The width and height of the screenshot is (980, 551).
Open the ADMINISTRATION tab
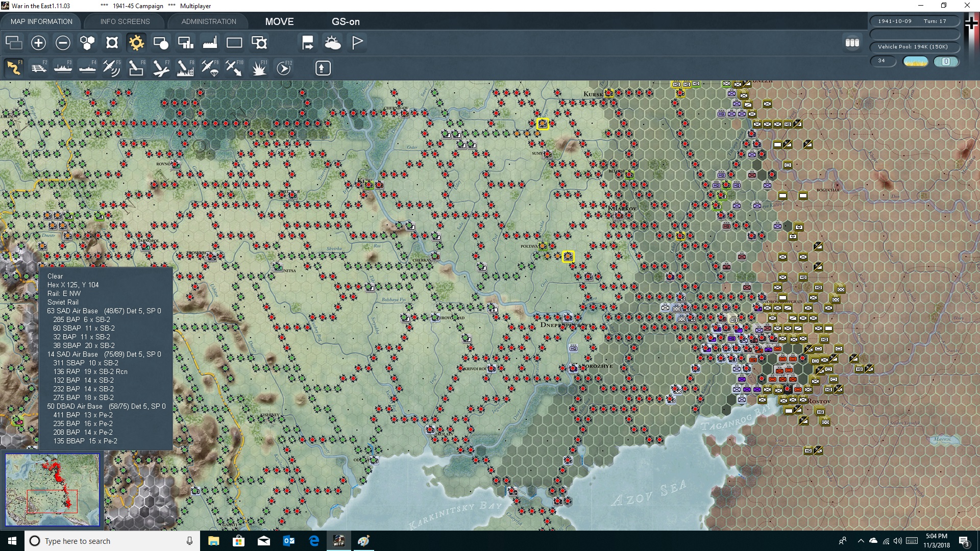coord(209,21)
